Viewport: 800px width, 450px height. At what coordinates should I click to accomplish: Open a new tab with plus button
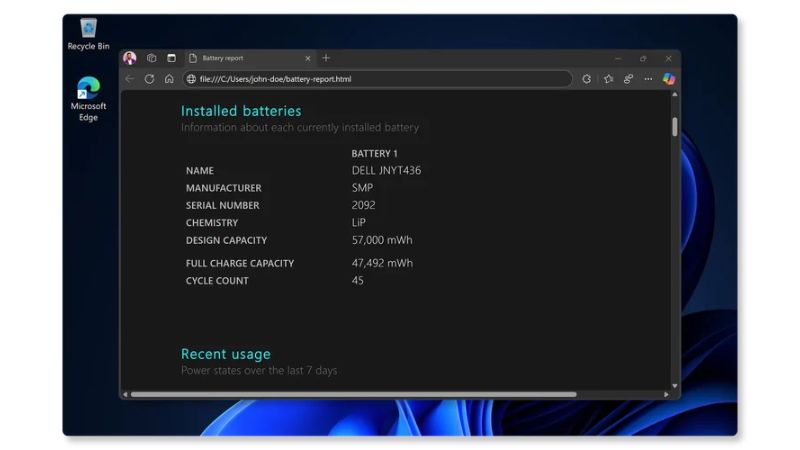pos(326,58)
